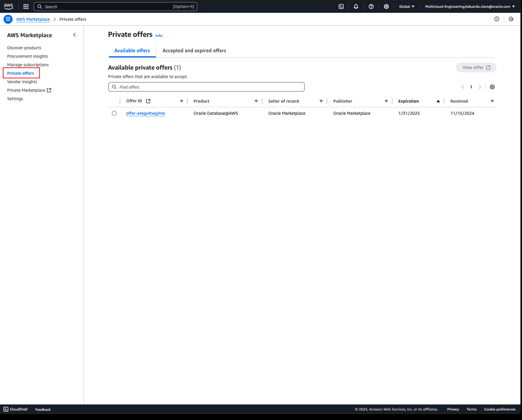Open the help question mark icon

pyautogui.click(x=371, y=7)
